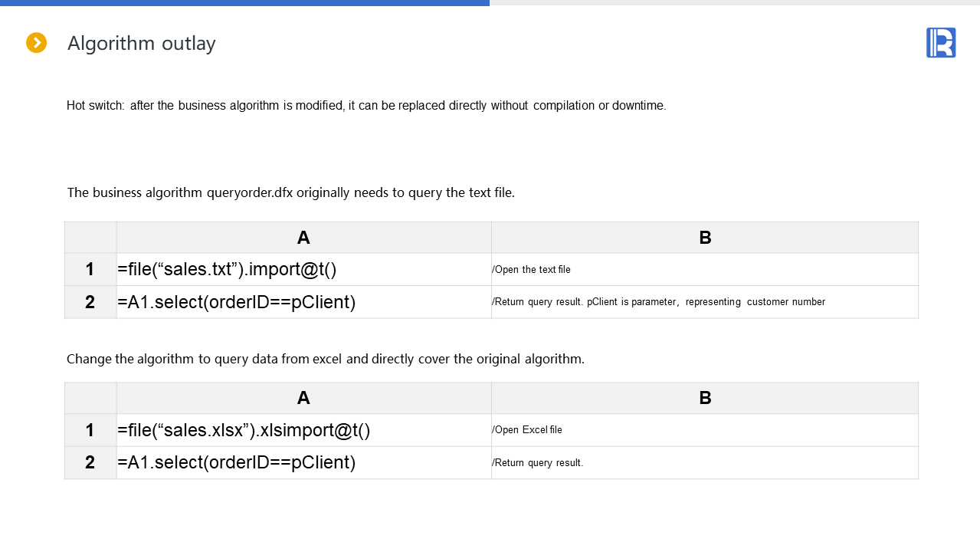
Task: Select row 2 header in the first table
Action: pyautogui.click(x=90, y=302)
